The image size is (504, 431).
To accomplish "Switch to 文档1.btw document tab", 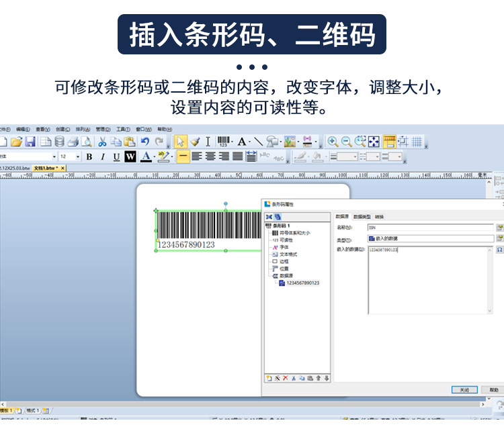I will (x=49, y=168).
